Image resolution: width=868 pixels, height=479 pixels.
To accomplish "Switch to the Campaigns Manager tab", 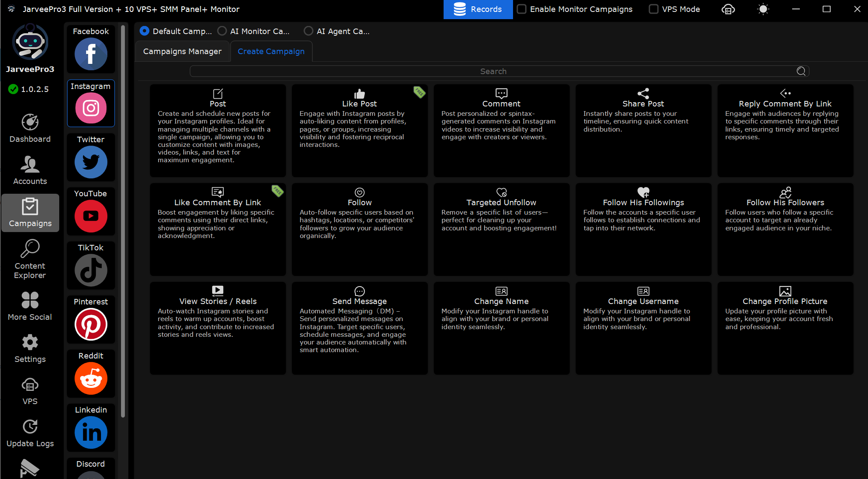I will pyautogui.click(x=182, y=52).
